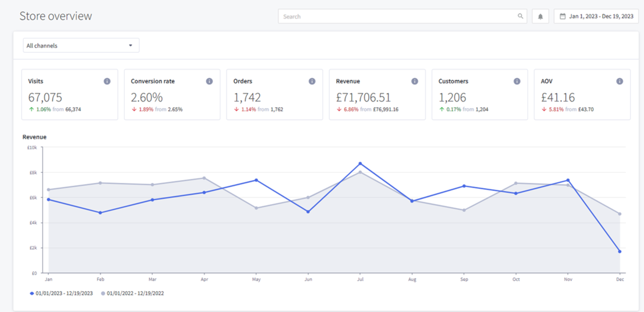Click the previous revenue £76,991.16 text

386,109
